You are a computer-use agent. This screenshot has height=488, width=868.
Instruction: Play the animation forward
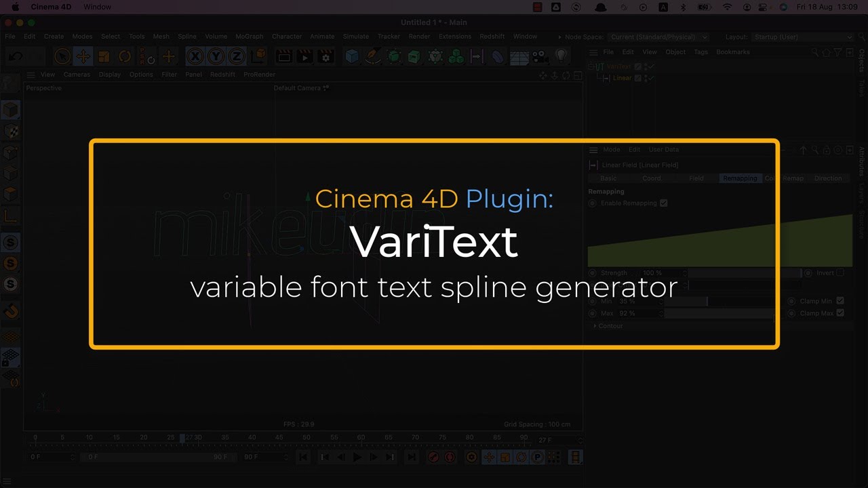[x=357, y=457]
